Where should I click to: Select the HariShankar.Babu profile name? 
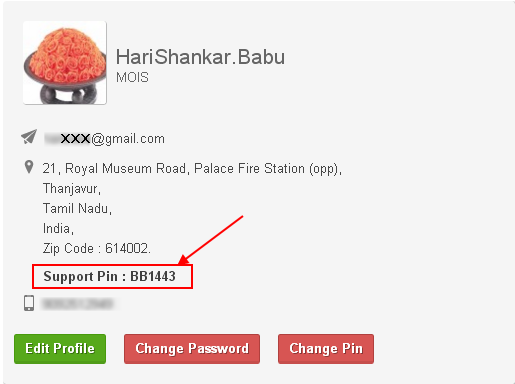[200, 57]
